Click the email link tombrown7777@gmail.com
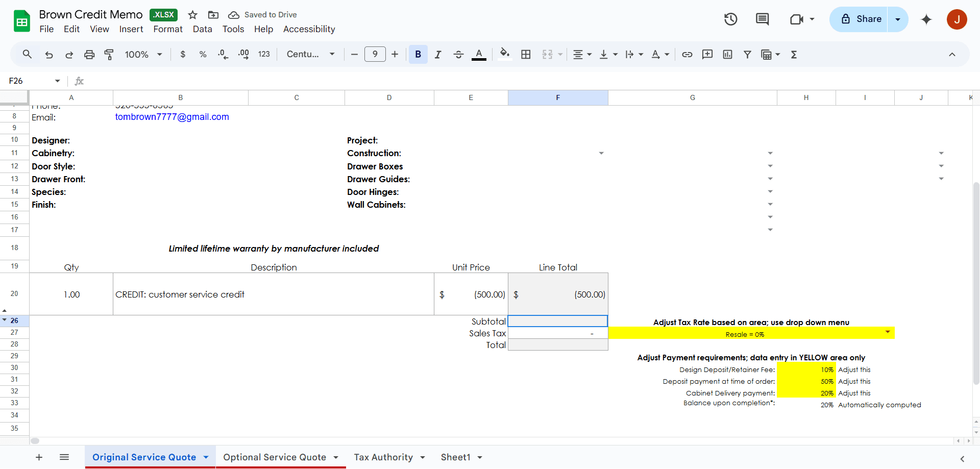980x469 pixels. tap(172, 117)
